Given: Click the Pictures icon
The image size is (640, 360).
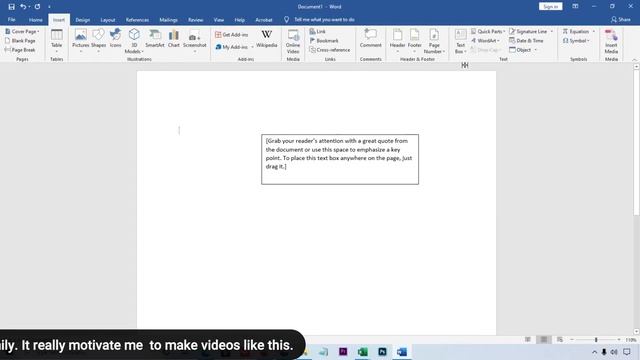Looking at the screenshot, I should click(80, 40).
